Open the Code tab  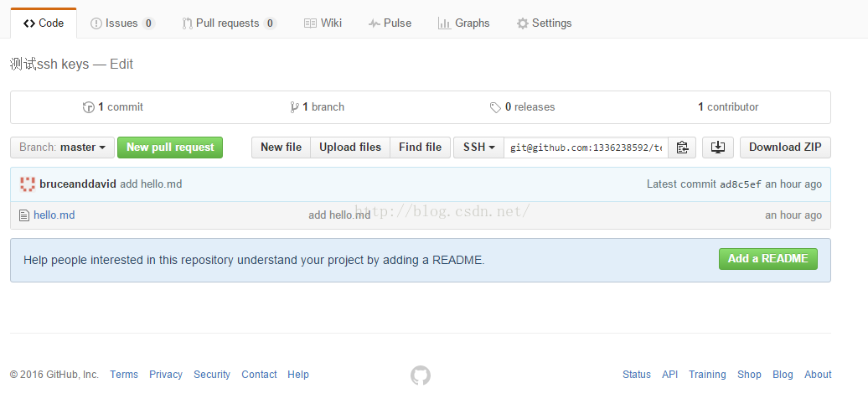(44, 23)
